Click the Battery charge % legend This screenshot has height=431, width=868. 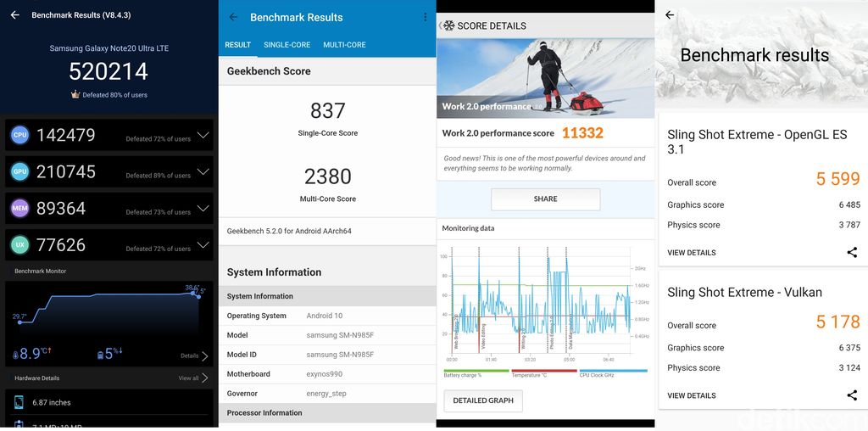point(476,374)
